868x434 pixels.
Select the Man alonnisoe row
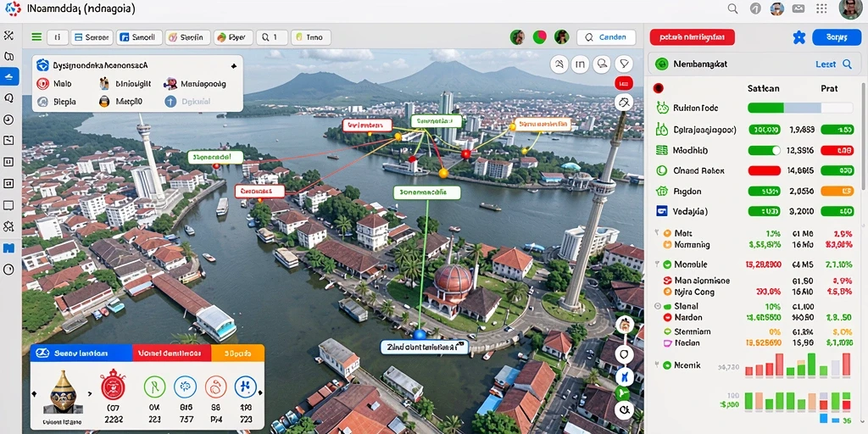click(757, 281)
